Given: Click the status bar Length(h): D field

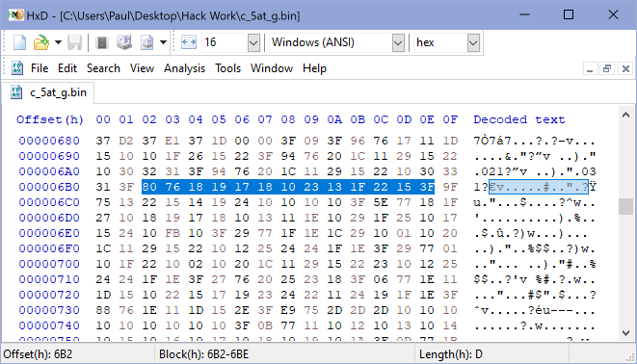Looking at the screenshot, I should [451, 354].
